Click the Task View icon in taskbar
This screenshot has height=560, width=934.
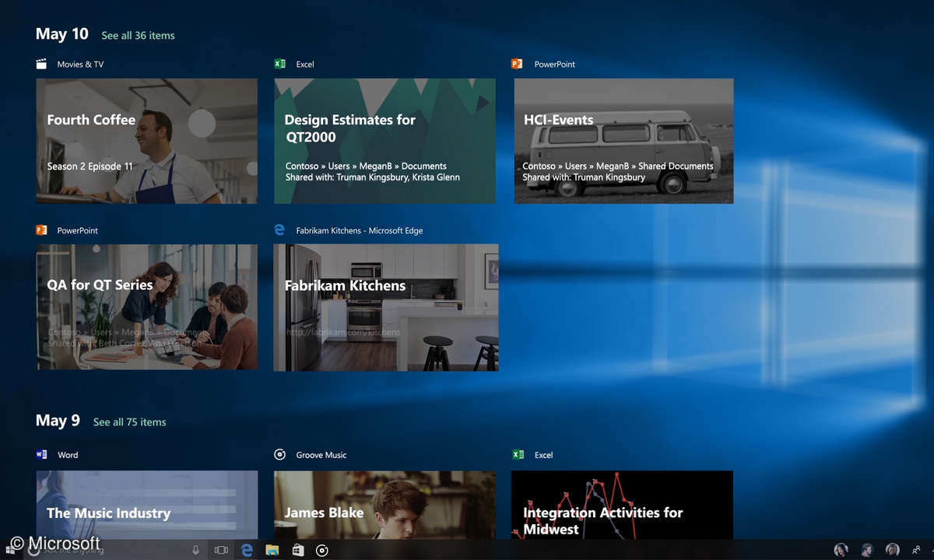[x=221, y=550]
